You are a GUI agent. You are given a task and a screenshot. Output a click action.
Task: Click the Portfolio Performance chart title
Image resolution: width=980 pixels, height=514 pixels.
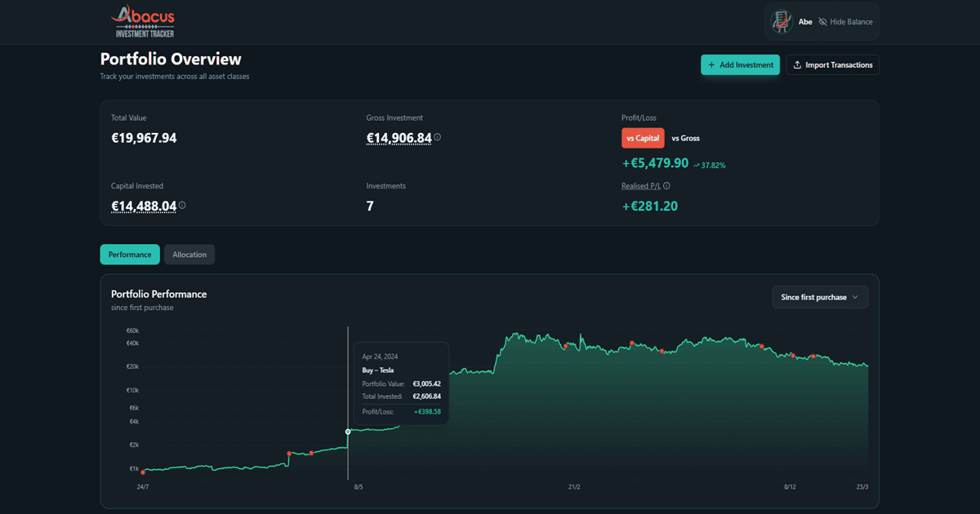click(x=159, y=294)
